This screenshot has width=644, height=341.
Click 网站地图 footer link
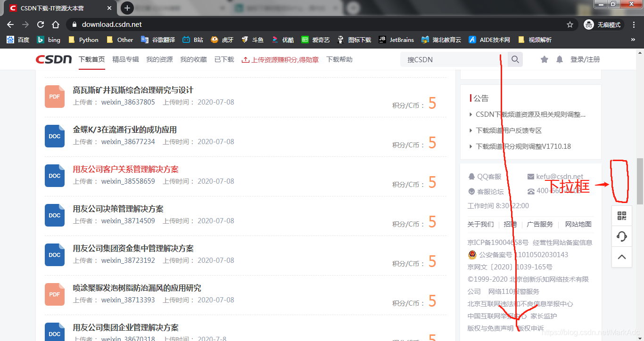[x=578, y=224]
